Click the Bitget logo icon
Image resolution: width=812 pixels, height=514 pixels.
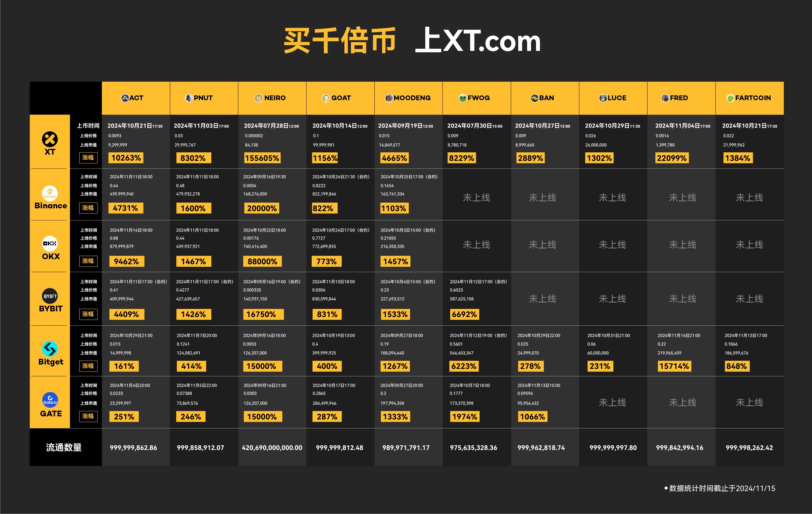pyautogui.click(x=50, y=349)
